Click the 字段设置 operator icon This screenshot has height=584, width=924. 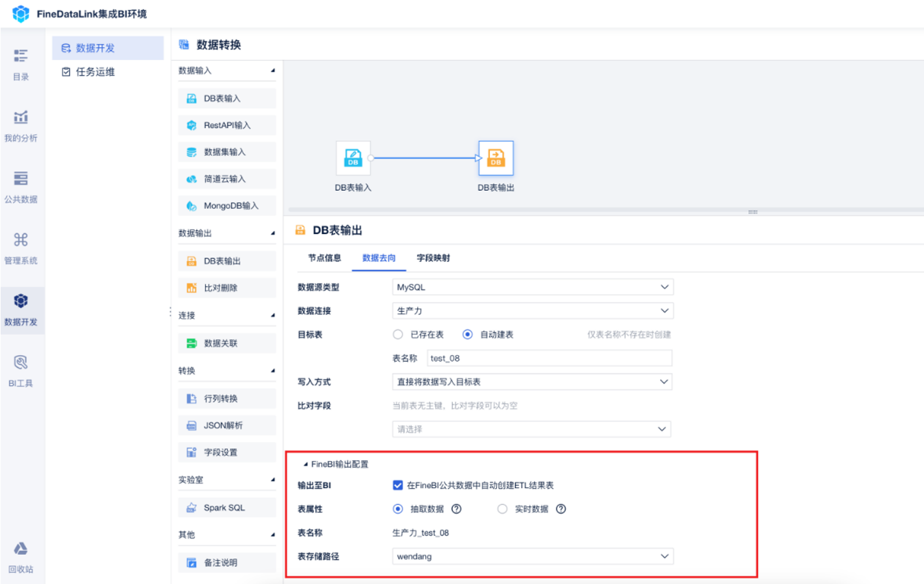pyautogui.click(x=192, y=452)
